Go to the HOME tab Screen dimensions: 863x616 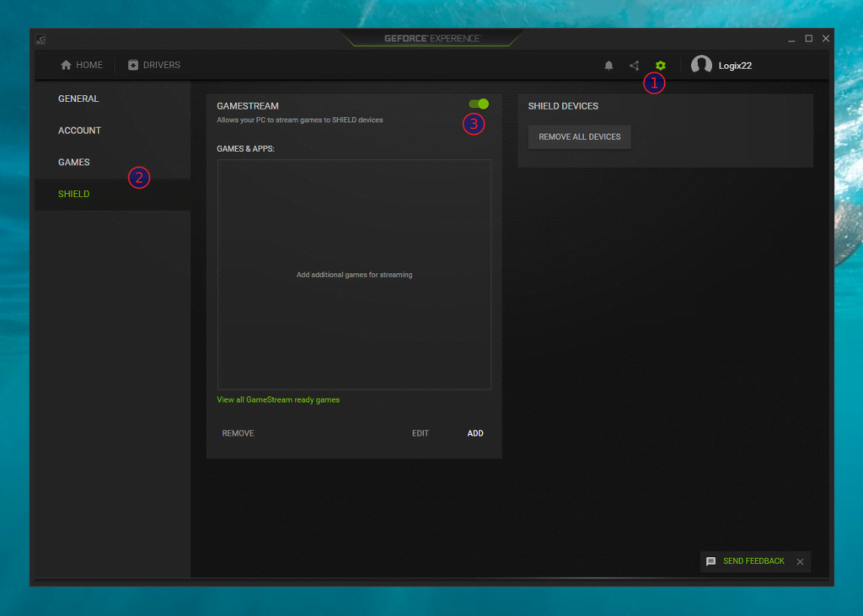tap(82, 65)
